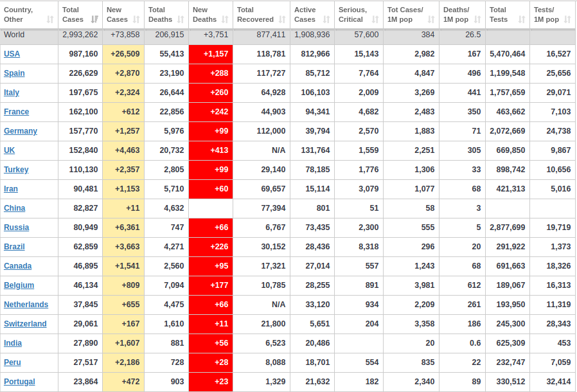Sort by Tot Cases/1M pop icon
The image size is (577, 392).
(431, 19)
